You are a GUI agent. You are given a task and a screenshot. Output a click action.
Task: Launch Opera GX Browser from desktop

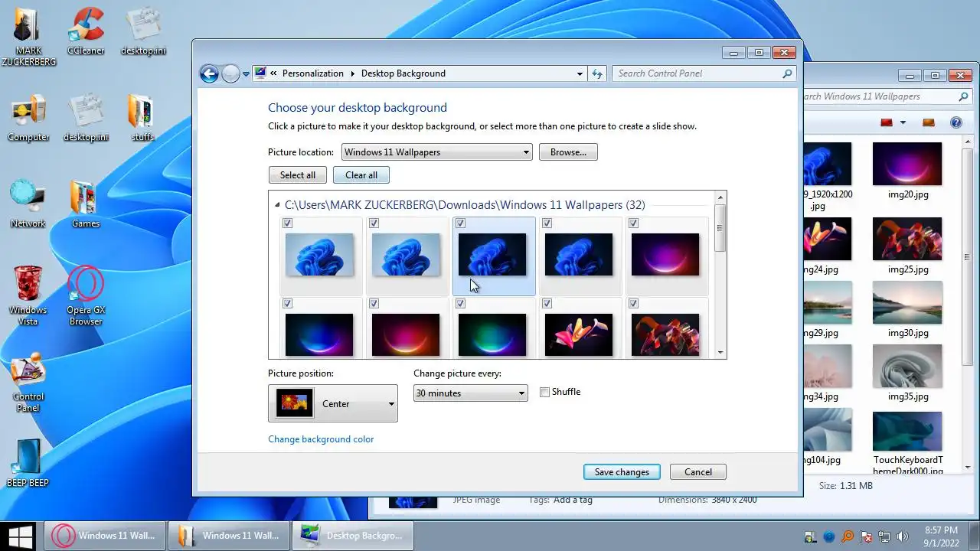[86, 295]
